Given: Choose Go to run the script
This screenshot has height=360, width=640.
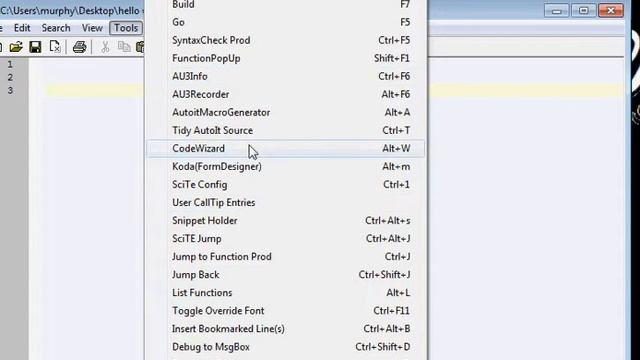Looking at the screenshot, I should click(x=285, y=22).
